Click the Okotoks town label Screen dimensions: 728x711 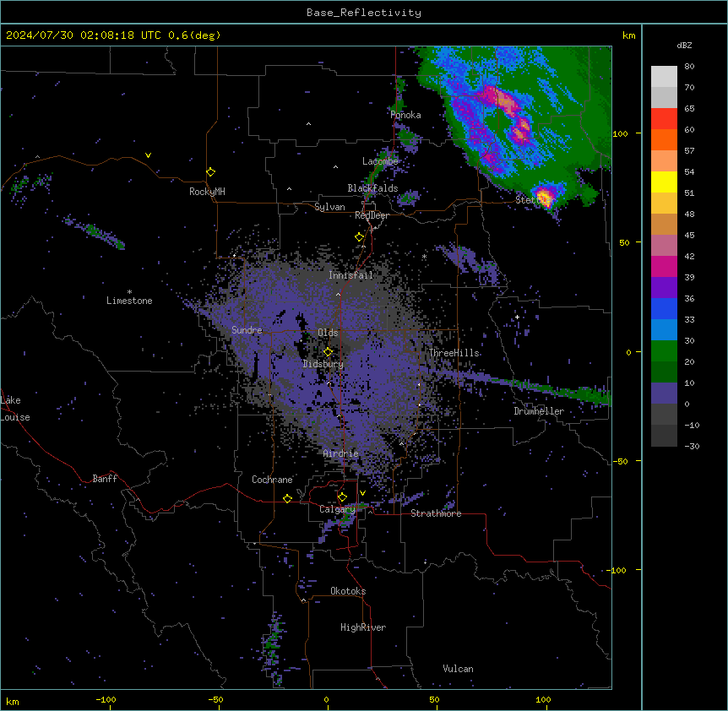pos(348,591)
